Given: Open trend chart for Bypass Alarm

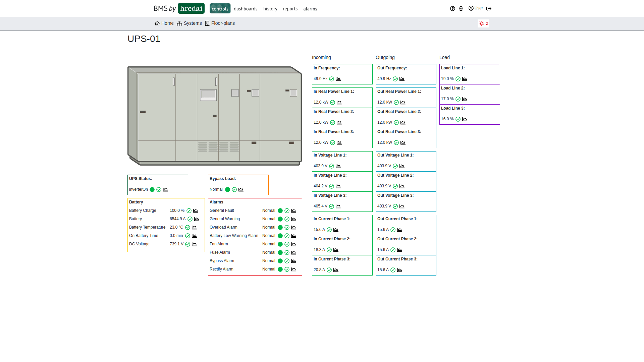Looking at the screenshot, I should point(293,261).
